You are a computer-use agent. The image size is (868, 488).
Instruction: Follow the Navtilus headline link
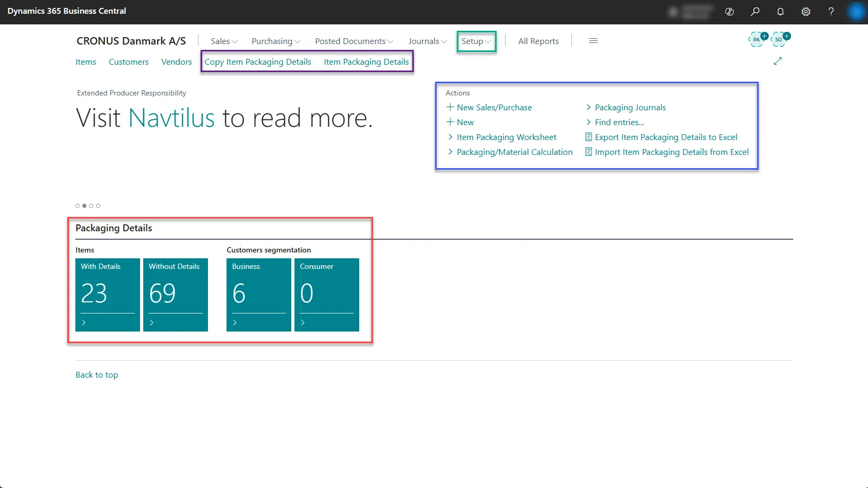(171, 118)
